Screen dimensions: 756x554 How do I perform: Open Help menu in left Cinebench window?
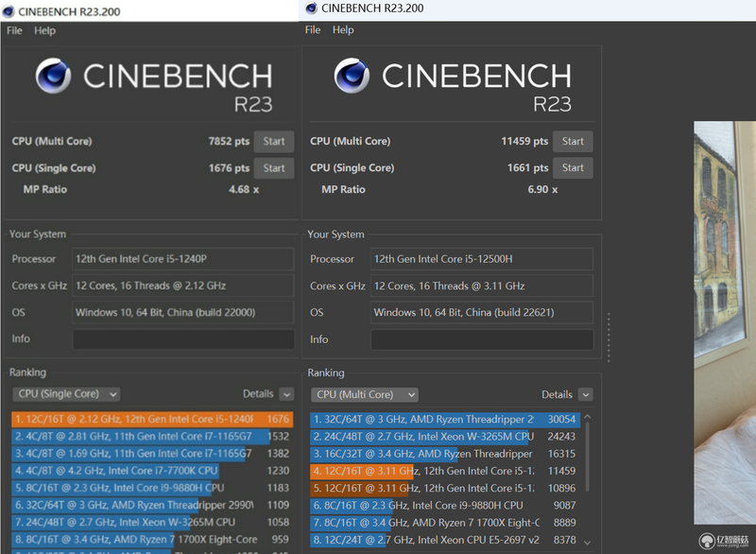pyautogui.click(x=44, y=30)
